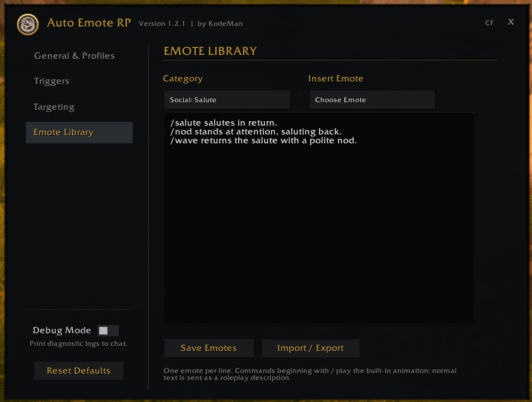Click the 'One emote per line' help text
The height and width of the screenshot is (402, 532).
(x=310, y=374)
